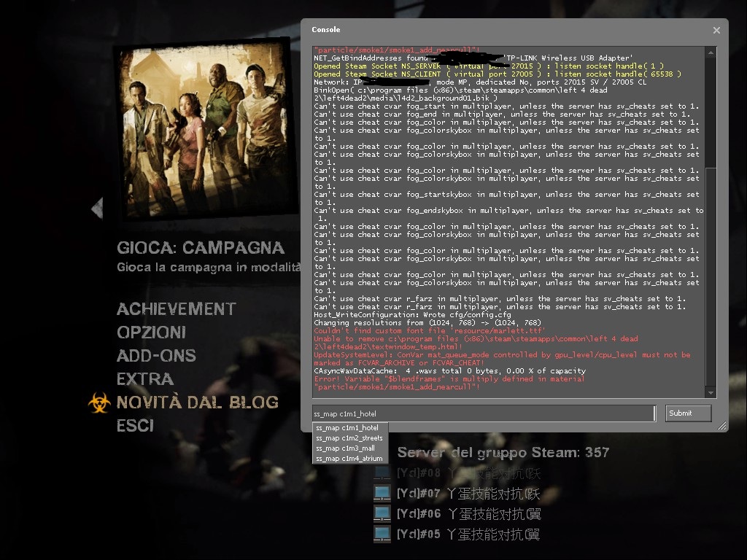This screenshot has height=560, width=747.
Task: Click red 'UpdateSystemLevel: ConVar mat_queue_mode' line
Action: click(x=502, y=359)
